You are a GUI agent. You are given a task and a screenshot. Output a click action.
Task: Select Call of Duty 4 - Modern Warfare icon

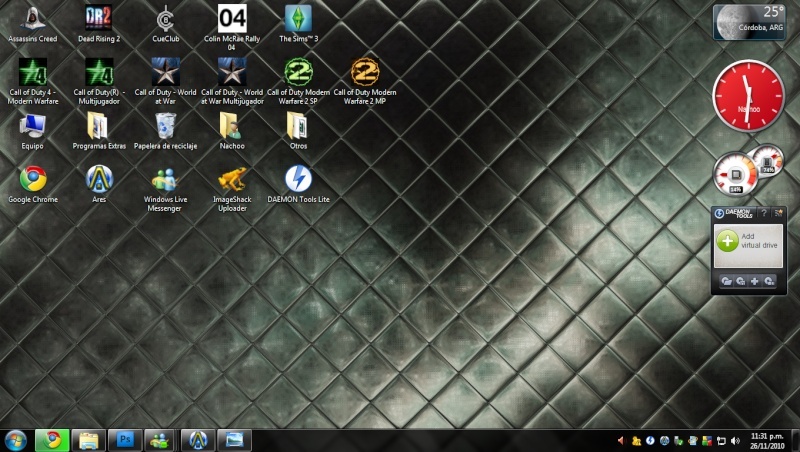click(x=33, y=81)
